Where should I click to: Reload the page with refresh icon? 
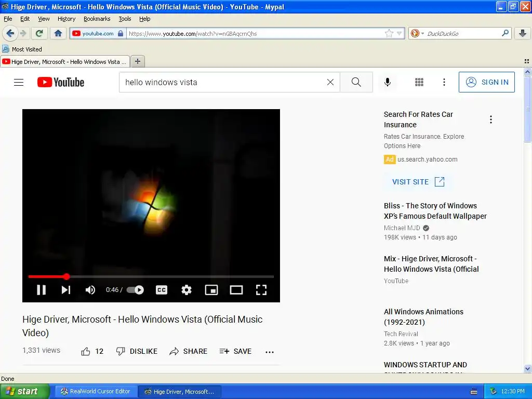39,33
